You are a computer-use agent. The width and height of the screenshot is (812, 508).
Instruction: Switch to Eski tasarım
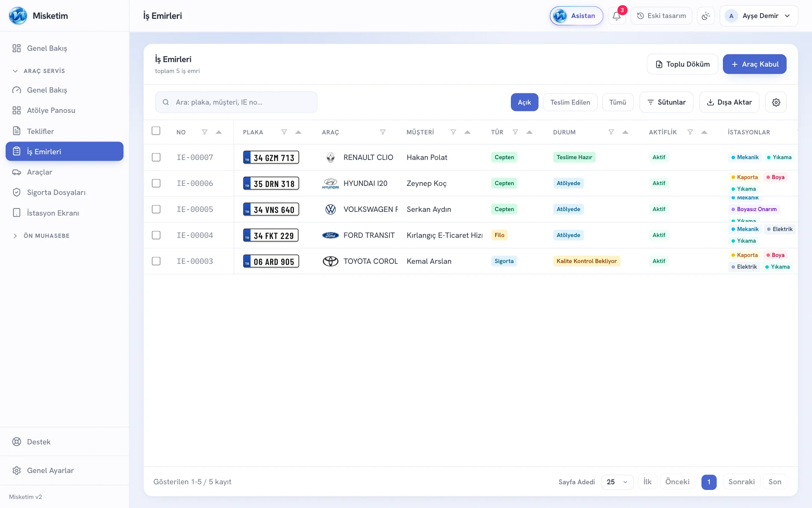click(x=661, y=16)
